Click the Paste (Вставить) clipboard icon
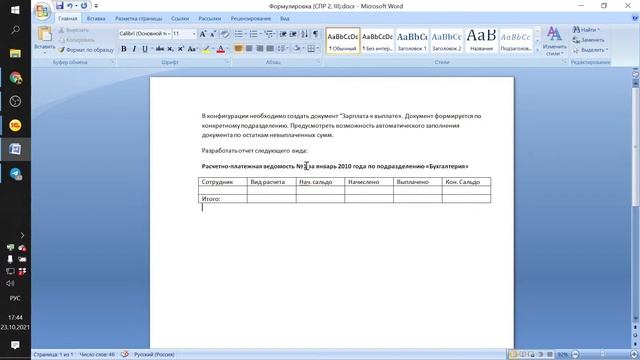The height and width of the screenshot is (360, 640). [44, 34]
